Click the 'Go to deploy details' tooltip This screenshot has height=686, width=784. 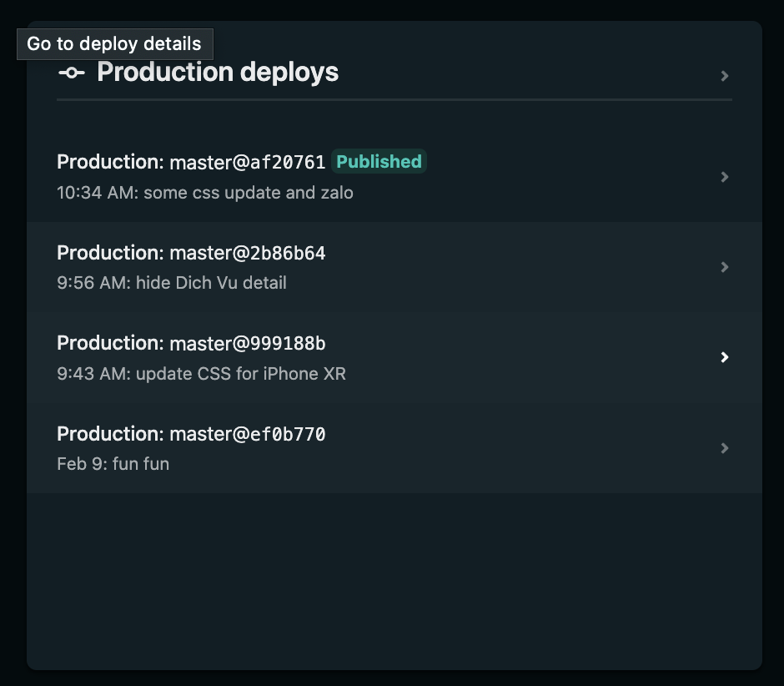tap(114, 44)
